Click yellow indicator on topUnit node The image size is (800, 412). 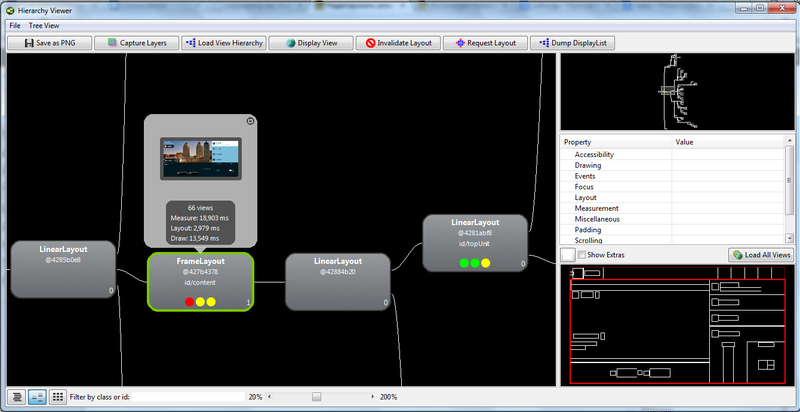click(486, 263)
